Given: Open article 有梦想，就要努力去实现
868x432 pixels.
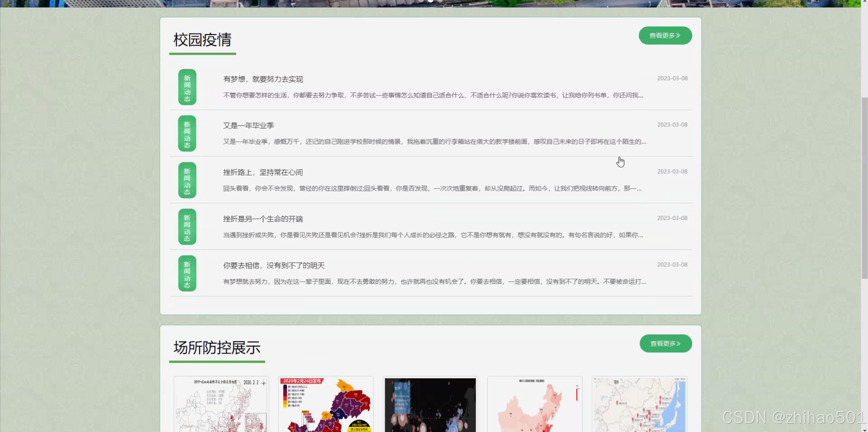Looking at the screenshot, I should 263,79.
